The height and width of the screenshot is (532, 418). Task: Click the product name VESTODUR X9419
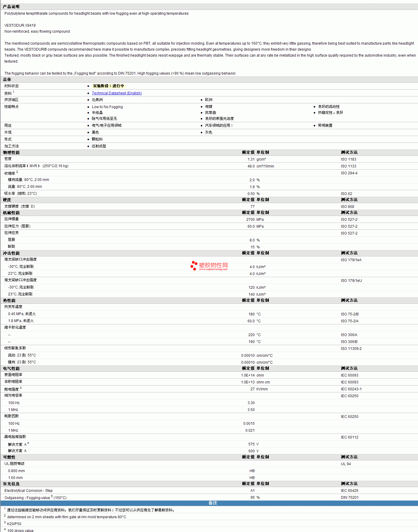(x=20, y=25)
